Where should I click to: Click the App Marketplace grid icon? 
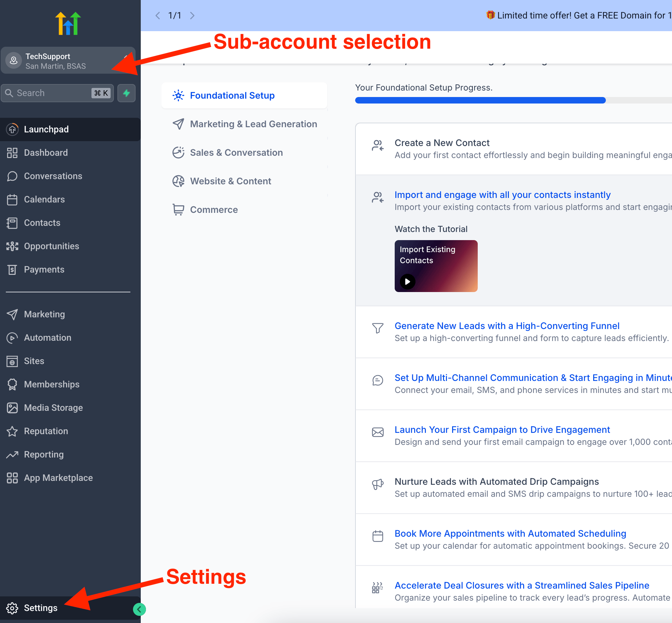point(12,478)
